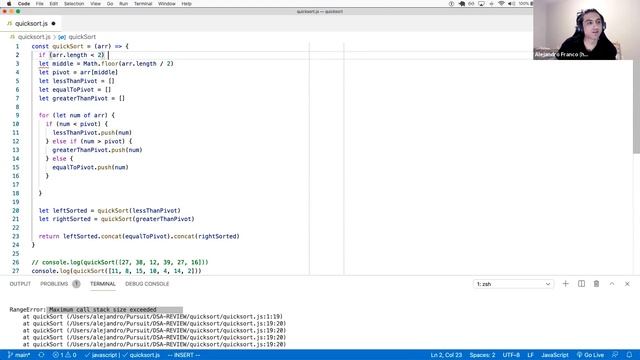This screenshot has height=360, width=640.
Task: Click the unsaved dot on quicksort.js tab
Action: coord(53,24)
